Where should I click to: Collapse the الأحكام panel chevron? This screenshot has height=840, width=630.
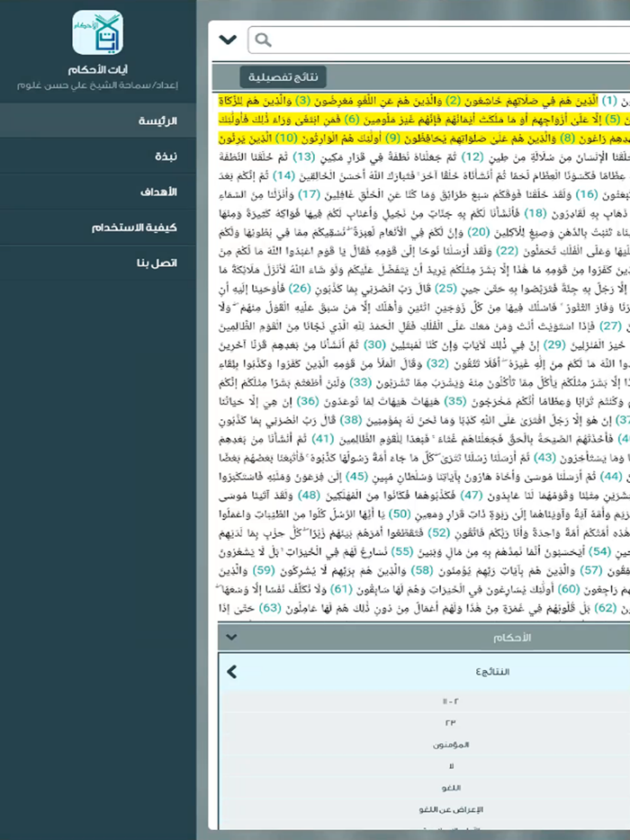click(x=231, y=637)
